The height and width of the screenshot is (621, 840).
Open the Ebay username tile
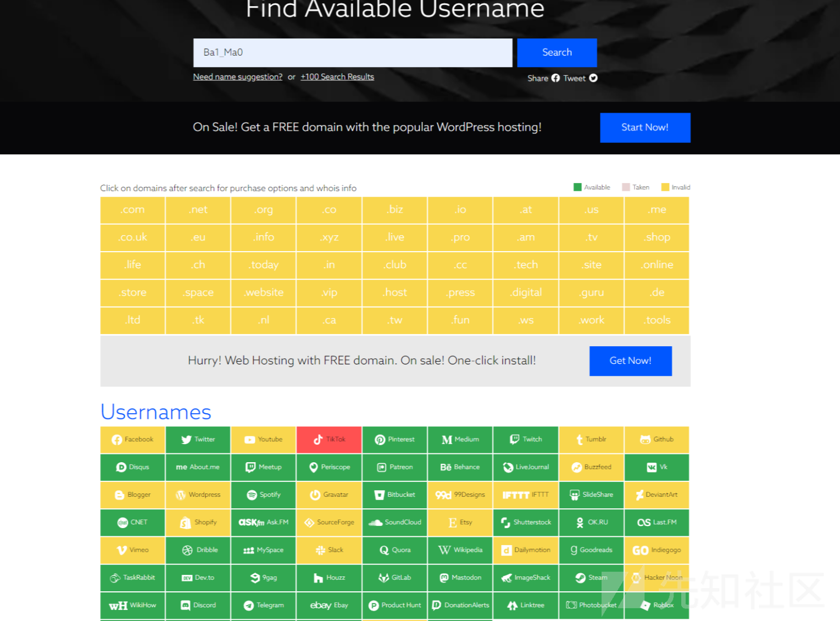[329, 606]
